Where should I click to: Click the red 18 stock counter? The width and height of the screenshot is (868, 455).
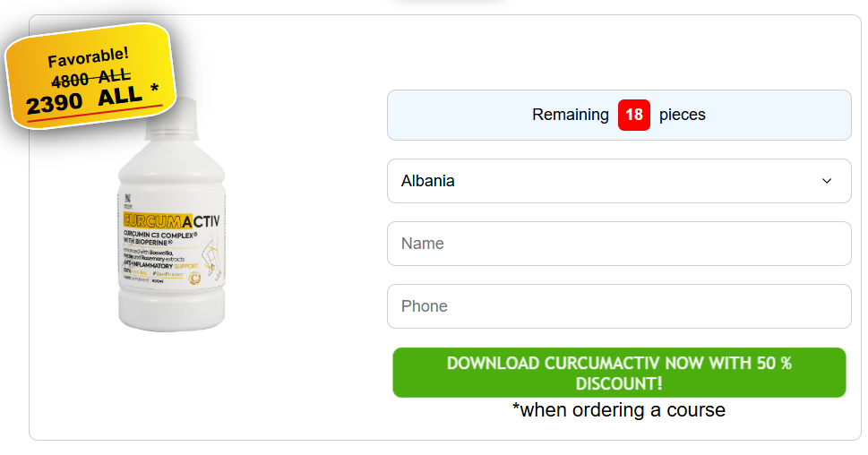pyautogui.click(x=634, y=115)
